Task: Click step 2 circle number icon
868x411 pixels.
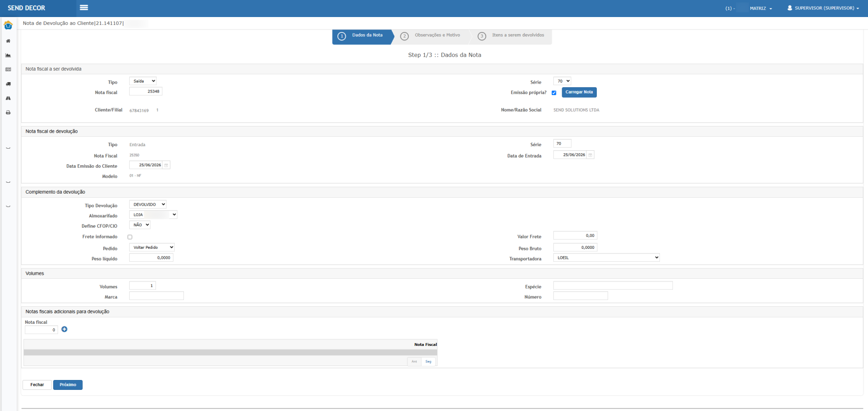Action: (x=405, y=36)
